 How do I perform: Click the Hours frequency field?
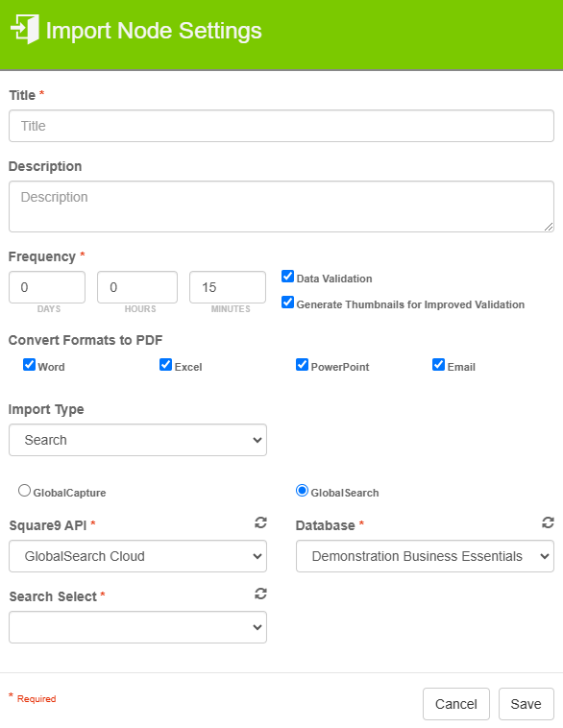(137, 287)
